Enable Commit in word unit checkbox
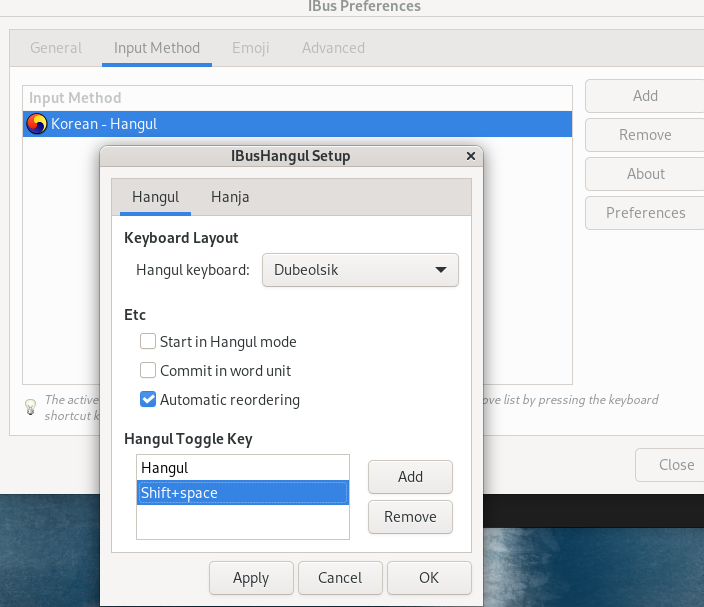Screen dimensions: 704x607 coord(148,370)
